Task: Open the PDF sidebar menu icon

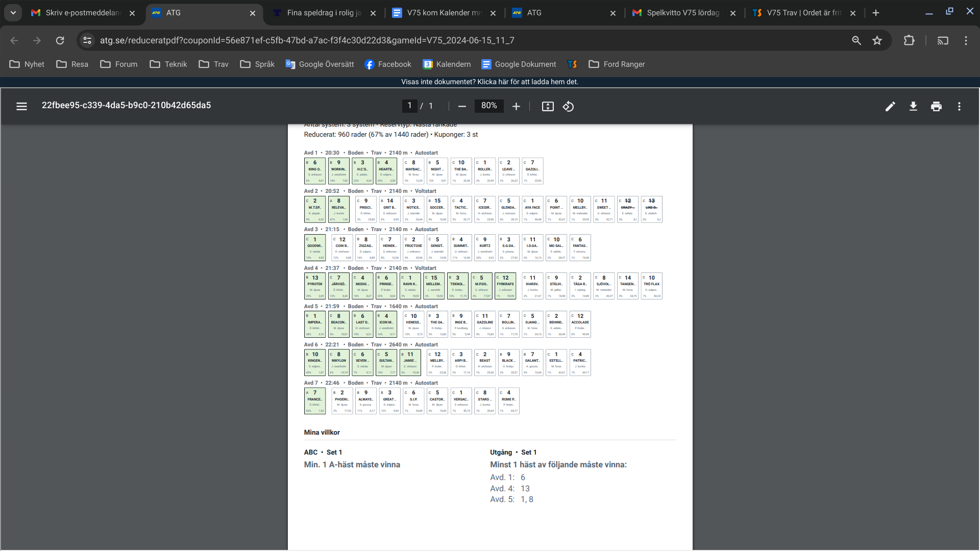Action: (x=21, y=106)
